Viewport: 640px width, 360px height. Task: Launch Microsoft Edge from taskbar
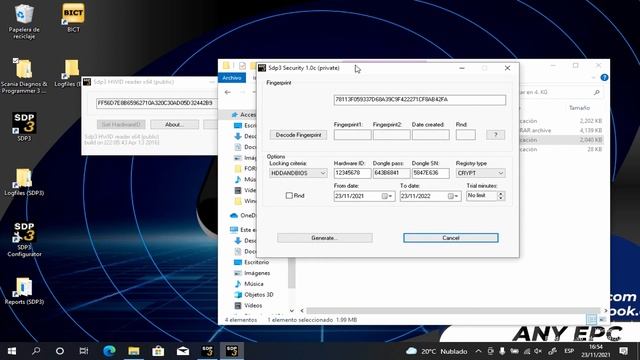(109, 351)
